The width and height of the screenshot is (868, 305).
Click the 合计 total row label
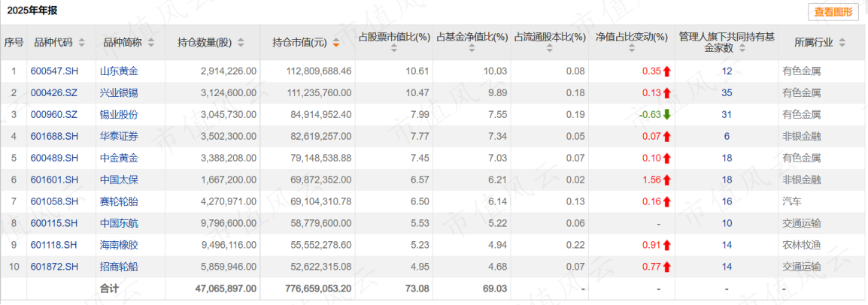pyautogui.click(x=109, y=288)
